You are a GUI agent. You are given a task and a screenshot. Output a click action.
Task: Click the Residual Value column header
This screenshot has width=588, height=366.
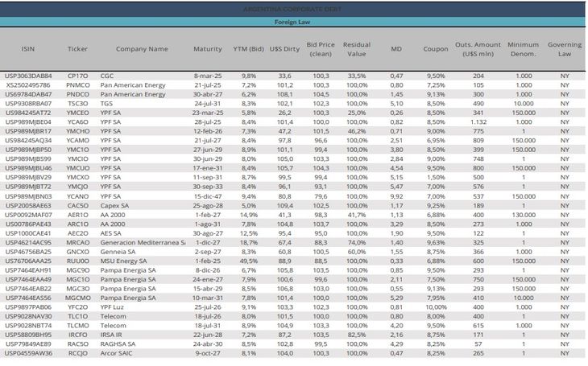coord(357,48)
